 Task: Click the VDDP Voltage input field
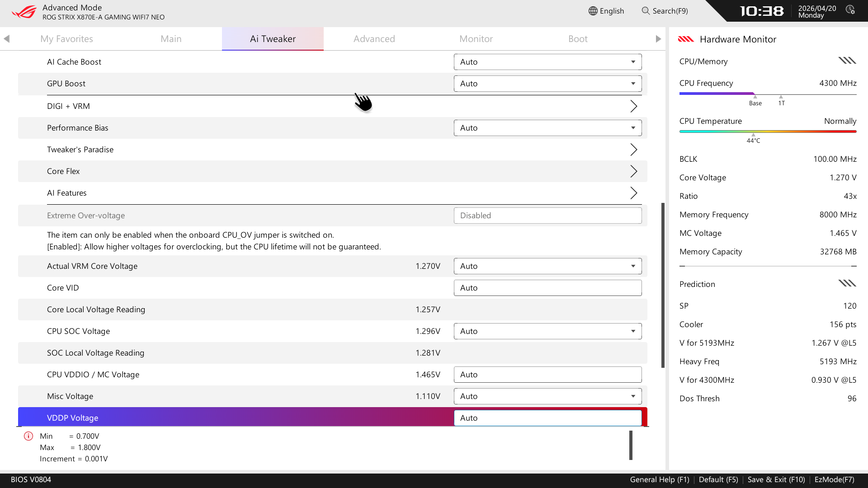click(x=547, y=418)
